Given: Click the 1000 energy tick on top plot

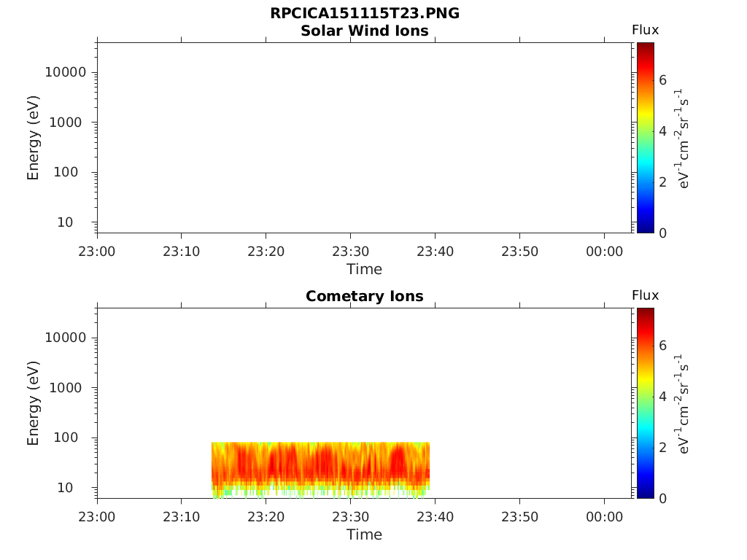Looking at the screenshot, I should pos(66,122).
